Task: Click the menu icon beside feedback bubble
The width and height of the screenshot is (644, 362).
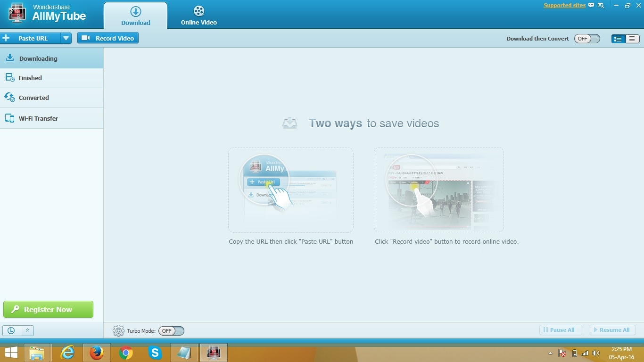Action: click(601, 6)
